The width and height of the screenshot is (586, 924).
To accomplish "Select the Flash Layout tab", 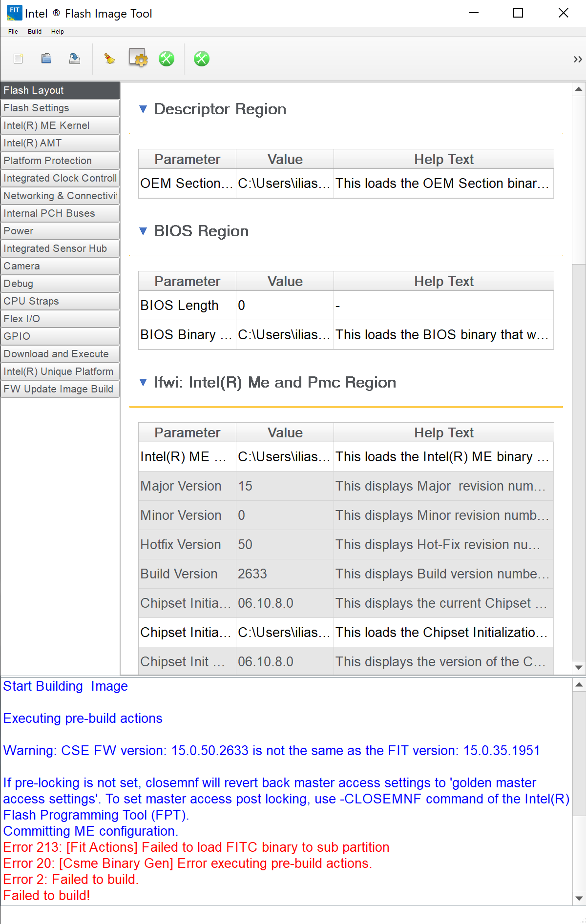I will [x=60, y=90].
